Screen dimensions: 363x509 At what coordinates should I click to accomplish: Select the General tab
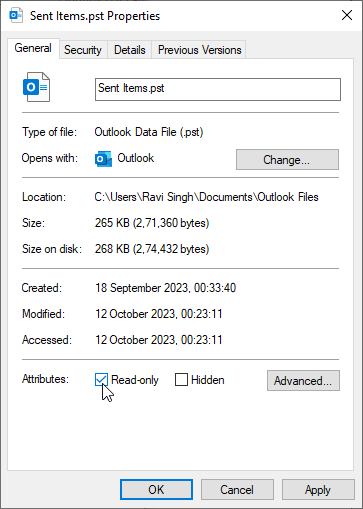33,48
